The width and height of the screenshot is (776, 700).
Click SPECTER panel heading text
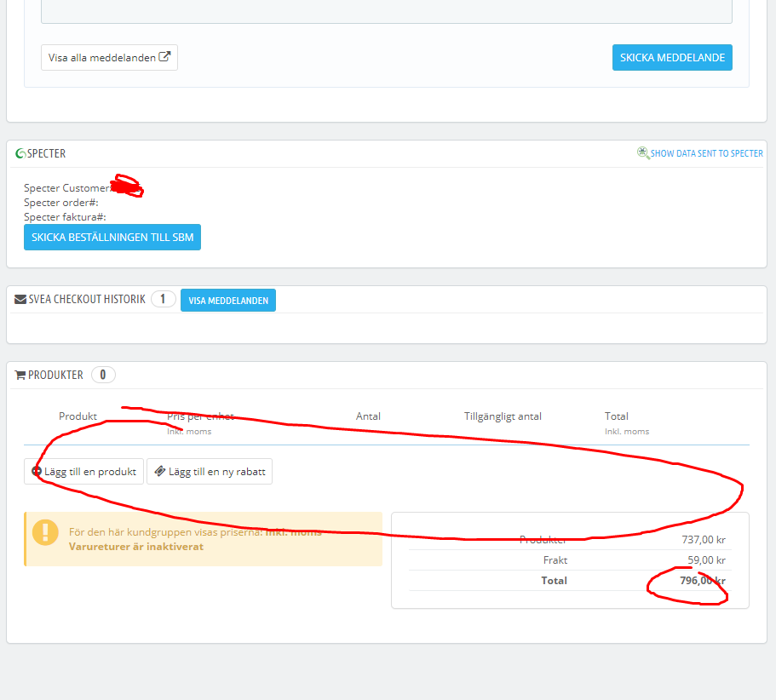coord(46,153)
